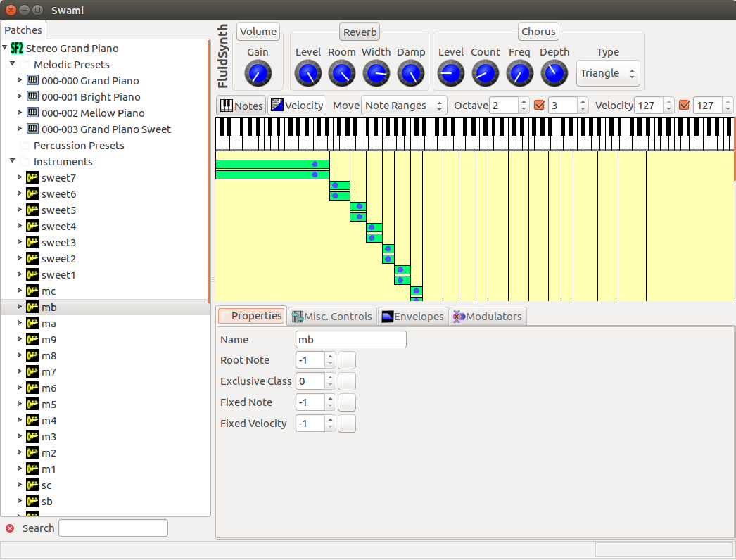
Task: Click the instrument icon next to m5
Action: 32,405
